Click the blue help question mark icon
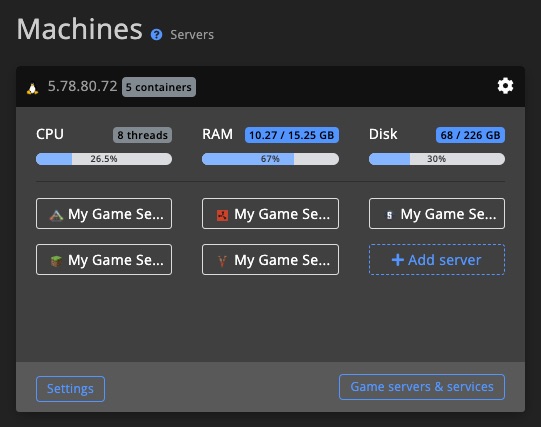Screen dimensions: 541x427 click(x=156, y=34)
